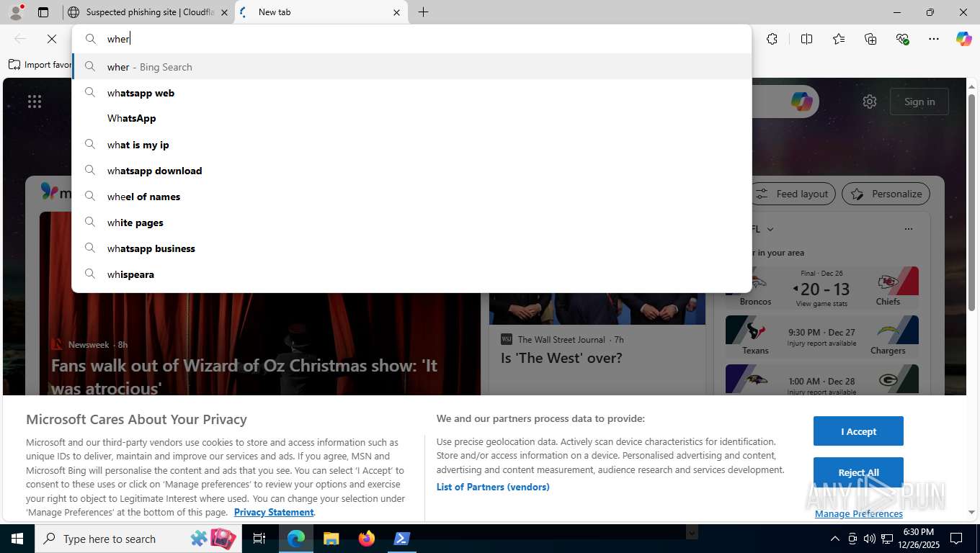Toggle split screen view icon

806,39
